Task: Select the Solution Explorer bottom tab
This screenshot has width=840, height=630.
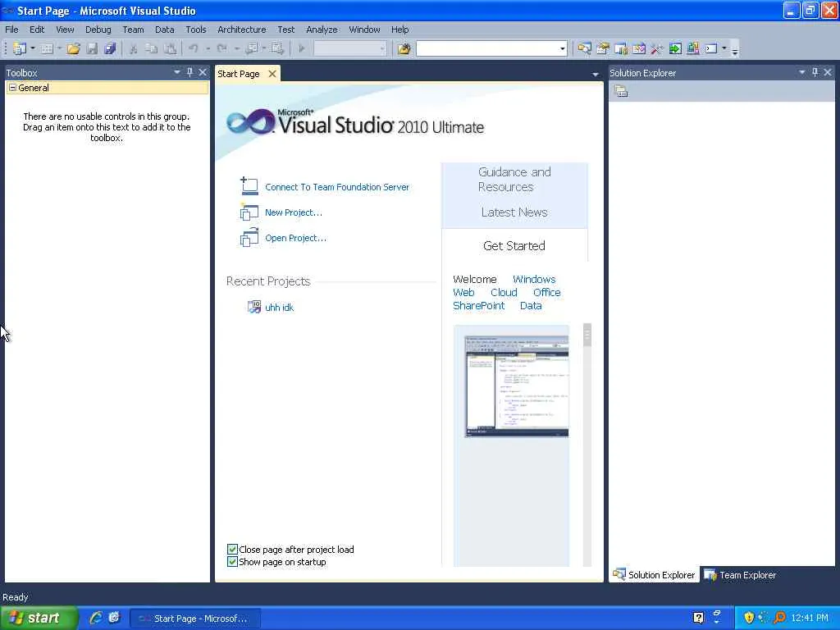Action: click(x=654, y=575)
